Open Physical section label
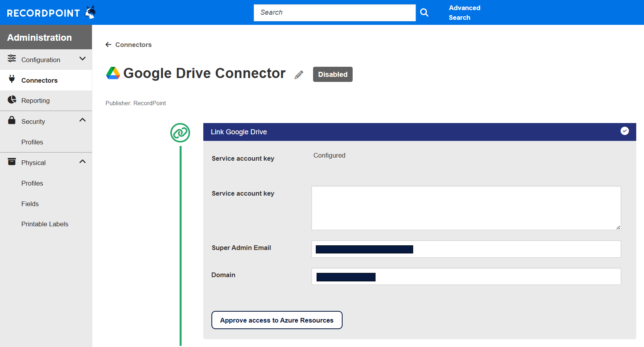The image size is (644, 347). 33,163
